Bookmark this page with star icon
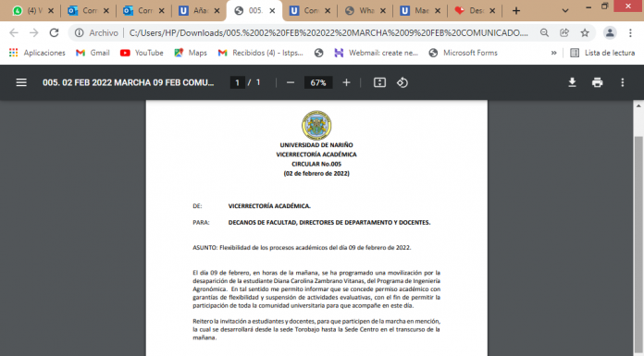Screen dimensions: 644x356 coord(585,33)
